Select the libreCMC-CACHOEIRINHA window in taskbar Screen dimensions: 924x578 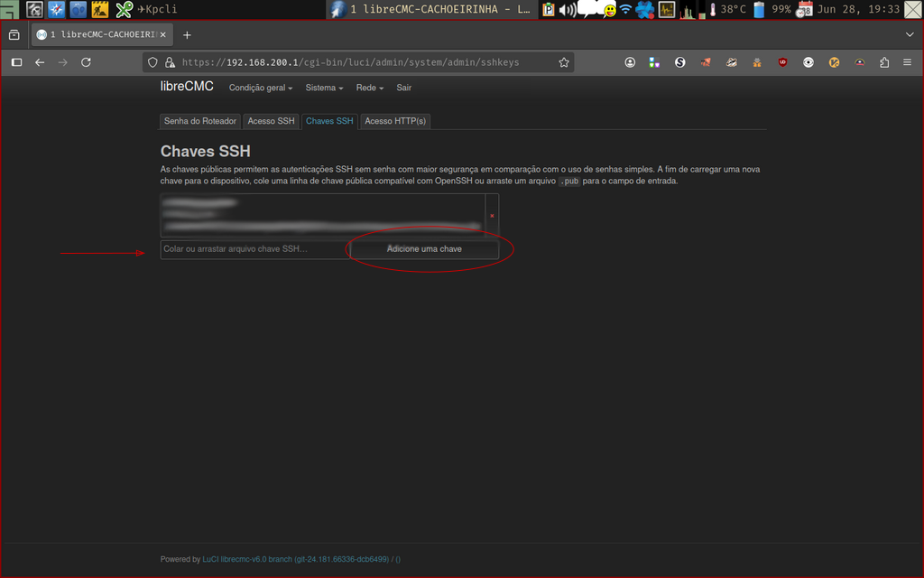[x=432, y=9]
